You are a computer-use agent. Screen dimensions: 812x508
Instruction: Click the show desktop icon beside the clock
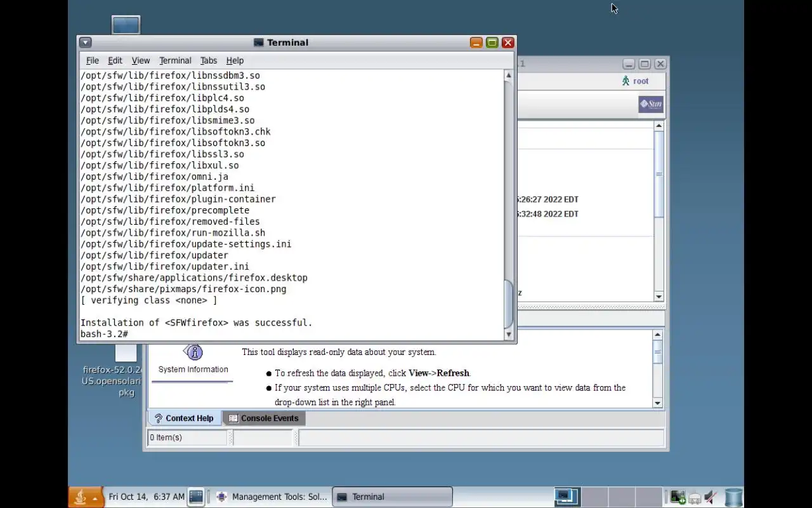(x=196, y=497)
